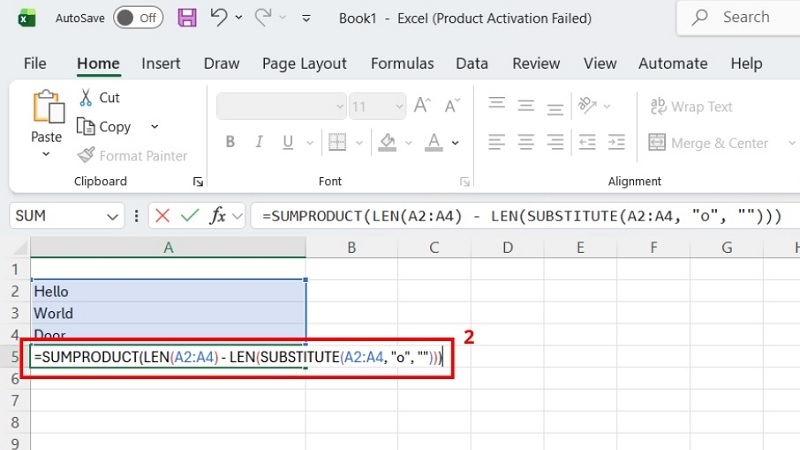Confirm the formula with the green checkmark

tap(189, 216)
